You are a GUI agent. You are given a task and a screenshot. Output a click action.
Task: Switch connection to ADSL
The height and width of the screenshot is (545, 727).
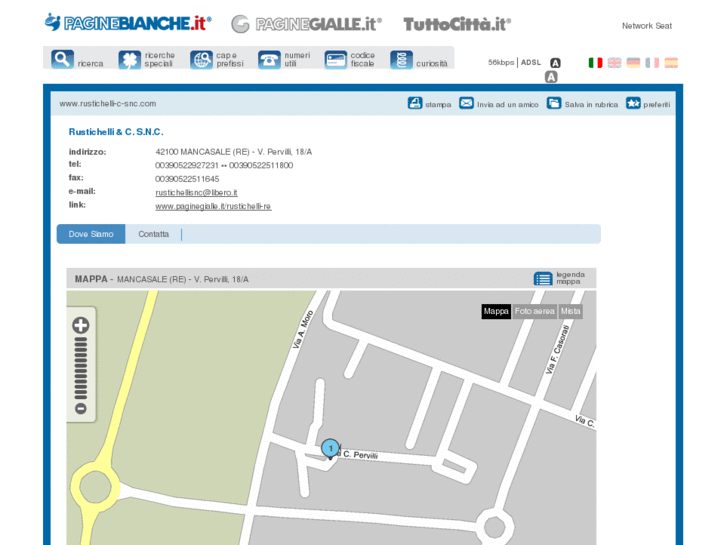pyautogui.click(x=531, y=62)
